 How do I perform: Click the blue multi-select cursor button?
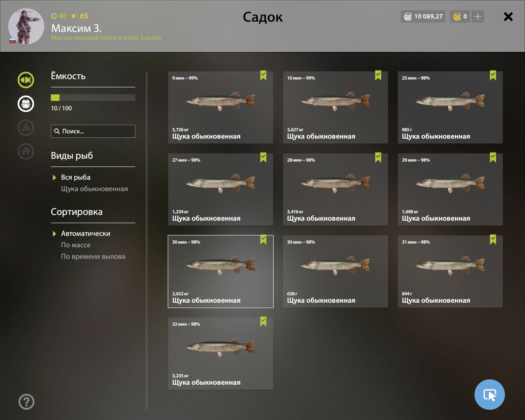490,395
